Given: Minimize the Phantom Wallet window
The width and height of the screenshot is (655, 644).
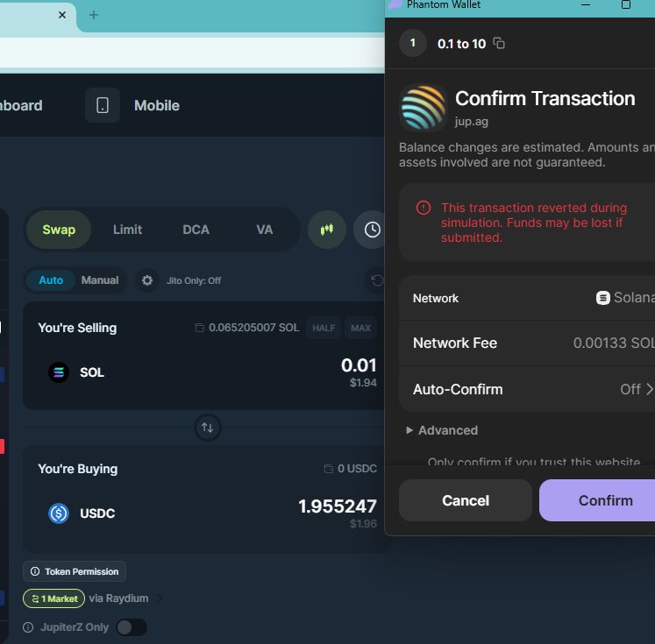Looking at the screenshot, I should 586,4.
